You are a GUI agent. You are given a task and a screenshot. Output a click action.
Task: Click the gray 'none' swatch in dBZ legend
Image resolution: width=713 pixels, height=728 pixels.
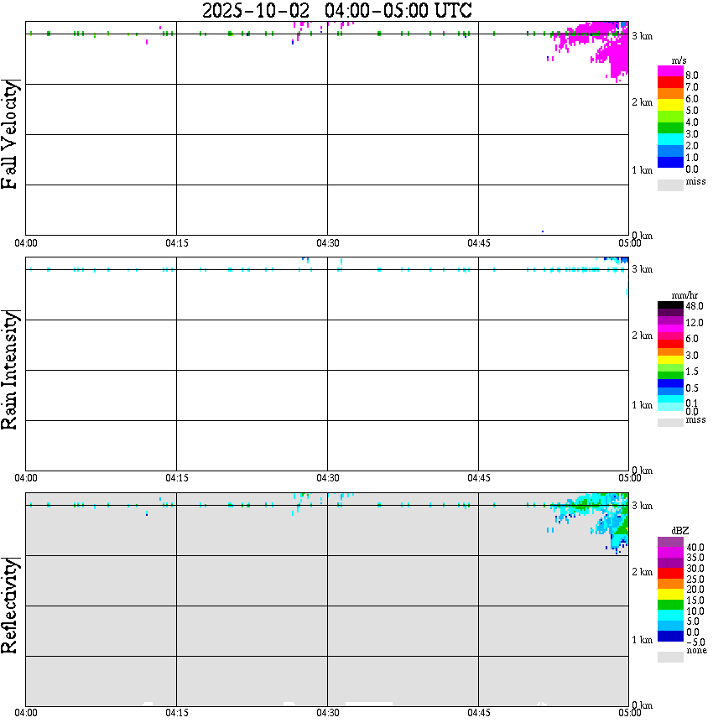pos(670,657)
